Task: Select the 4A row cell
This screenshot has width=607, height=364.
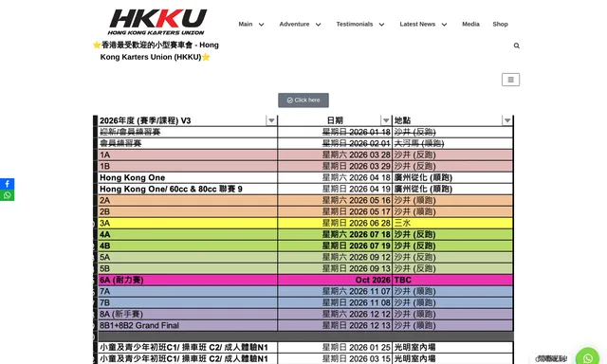Action: tap(188, 234)
